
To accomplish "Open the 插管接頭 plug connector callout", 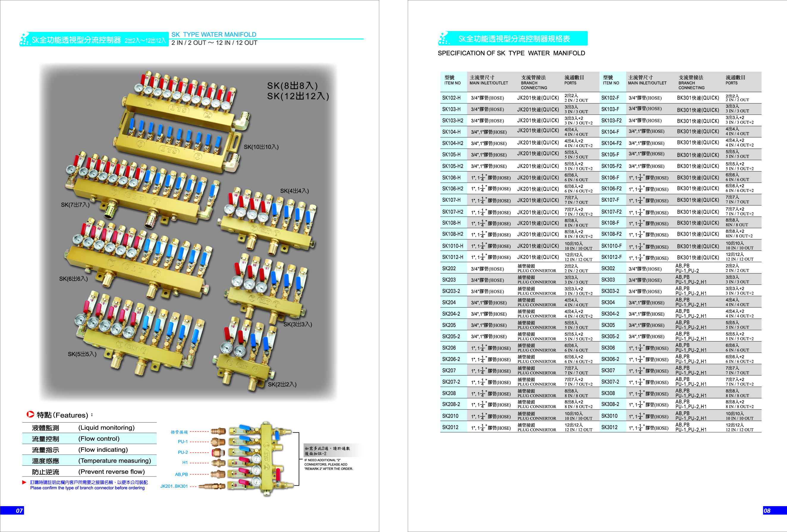I will coord(180,432).
